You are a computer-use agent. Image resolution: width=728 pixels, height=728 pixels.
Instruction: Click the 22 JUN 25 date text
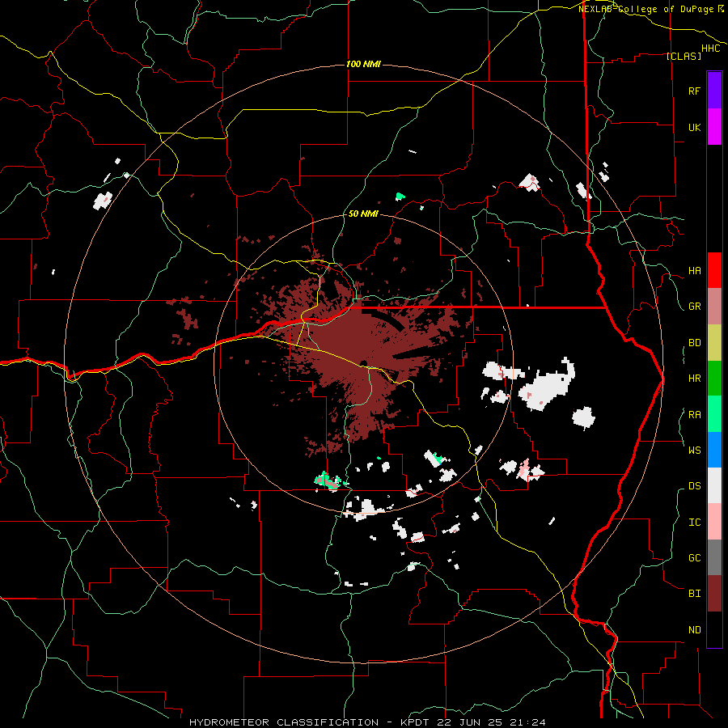pyautogui.click(x=472, y=722)
